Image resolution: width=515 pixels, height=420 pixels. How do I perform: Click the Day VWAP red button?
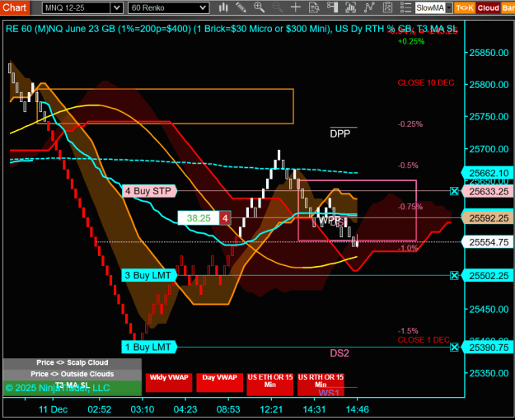(x=219, y=383)
